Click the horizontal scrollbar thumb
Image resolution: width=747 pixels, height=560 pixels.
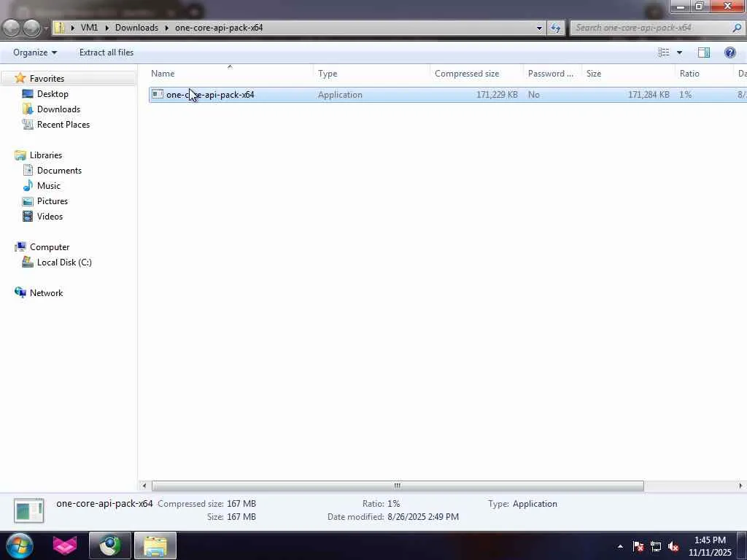398,486
